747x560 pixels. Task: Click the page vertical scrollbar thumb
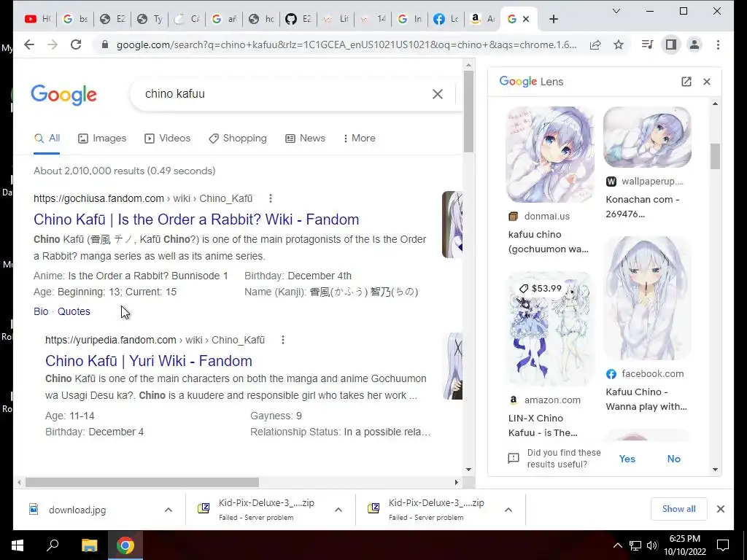click(x=468, y=112)
